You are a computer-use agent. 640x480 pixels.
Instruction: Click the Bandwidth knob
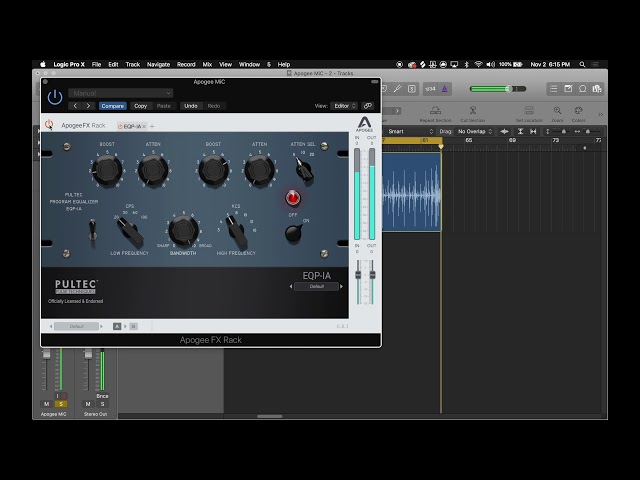coord(183,231)
